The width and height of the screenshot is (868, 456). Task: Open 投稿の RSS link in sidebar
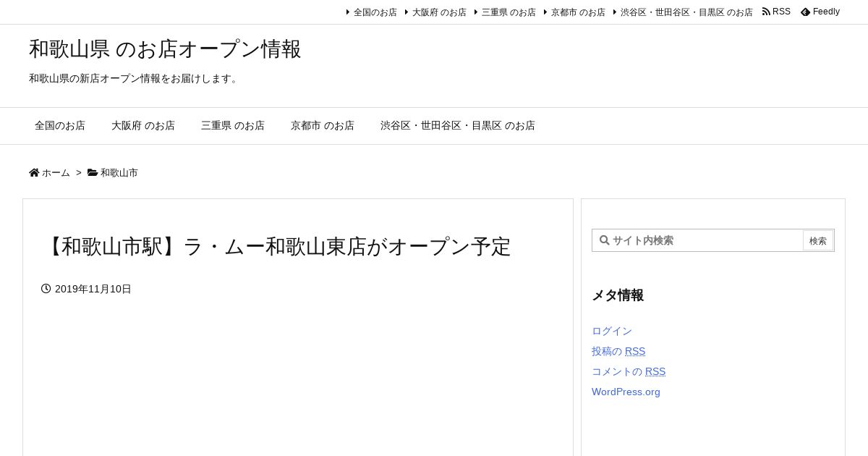click(618, 351)
